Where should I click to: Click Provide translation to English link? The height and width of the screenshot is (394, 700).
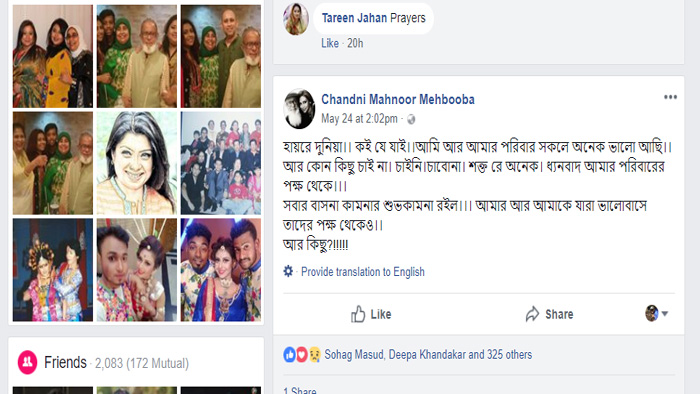tap(362, 272)
